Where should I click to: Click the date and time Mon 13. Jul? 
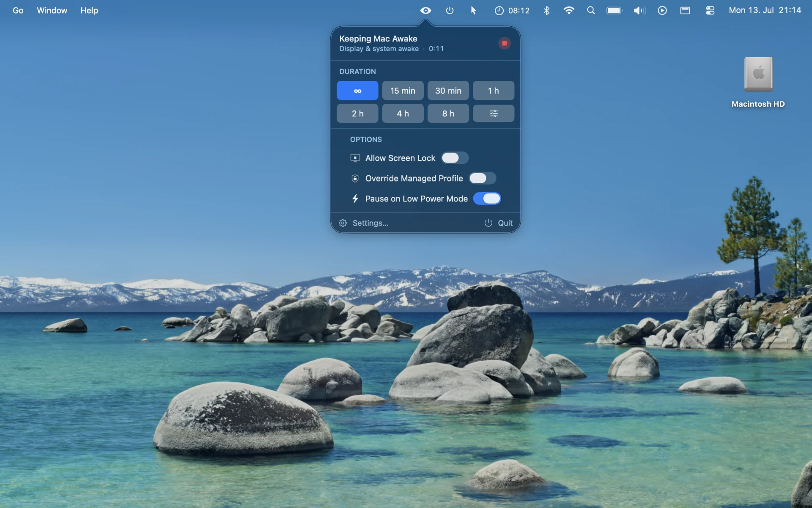pos(765,10)
